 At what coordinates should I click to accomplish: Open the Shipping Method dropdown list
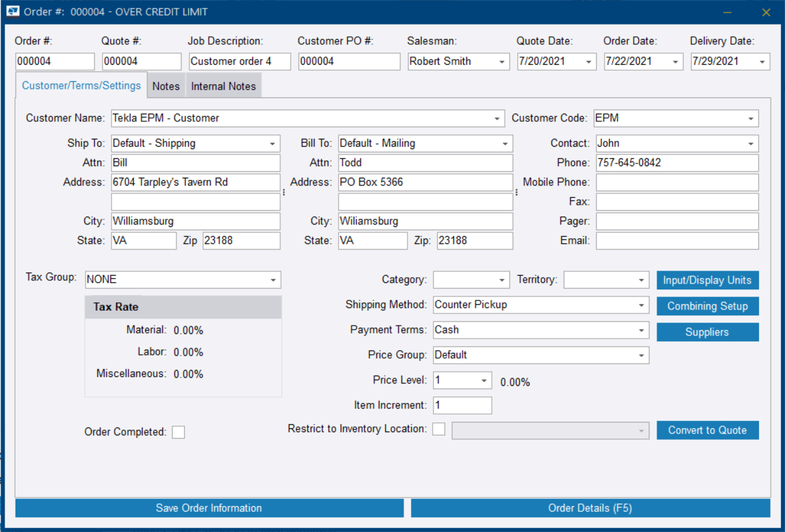641,305
